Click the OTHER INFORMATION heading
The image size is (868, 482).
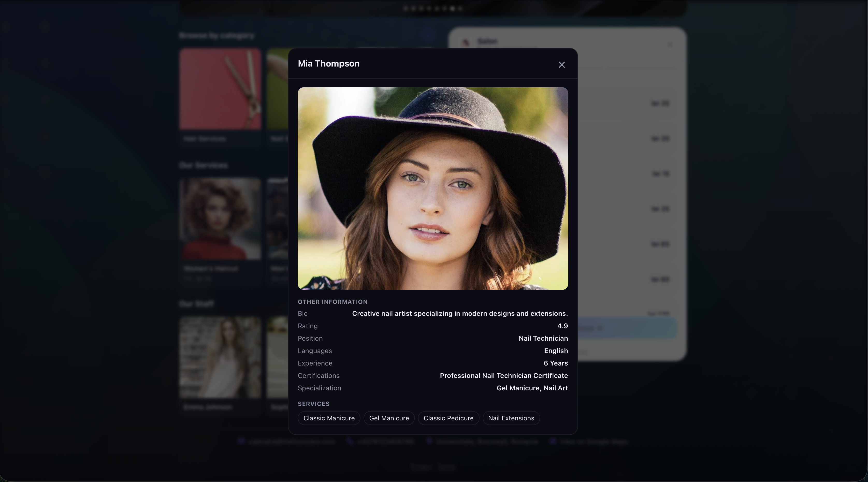point(332,302)
